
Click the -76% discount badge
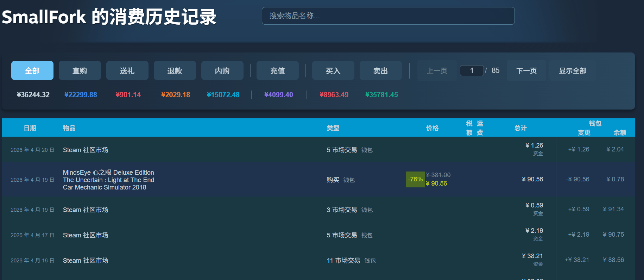coord(415,179)
